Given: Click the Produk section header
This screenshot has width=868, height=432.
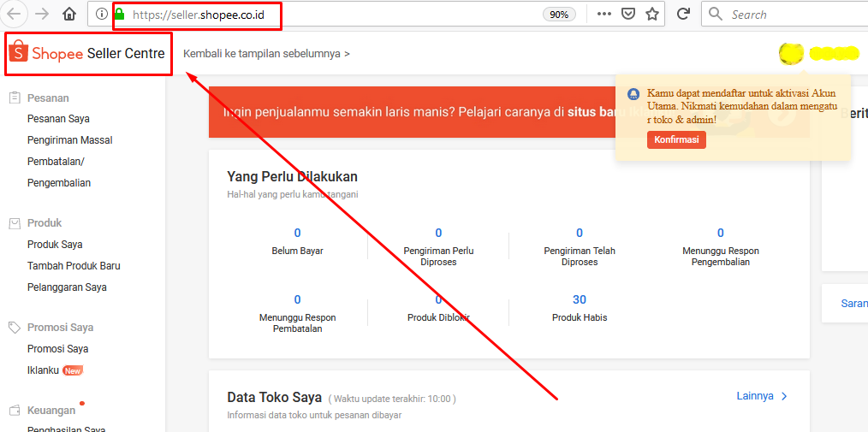Looking at the screenshot, I should coord(45,223).
